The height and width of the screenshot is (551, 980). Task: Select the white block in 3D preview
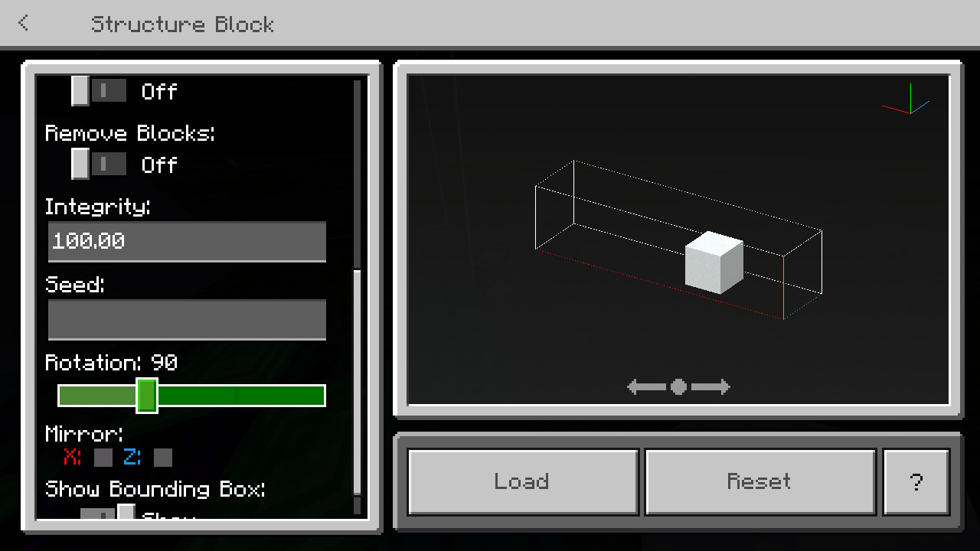pyautogui.click(x=714, y=262)
